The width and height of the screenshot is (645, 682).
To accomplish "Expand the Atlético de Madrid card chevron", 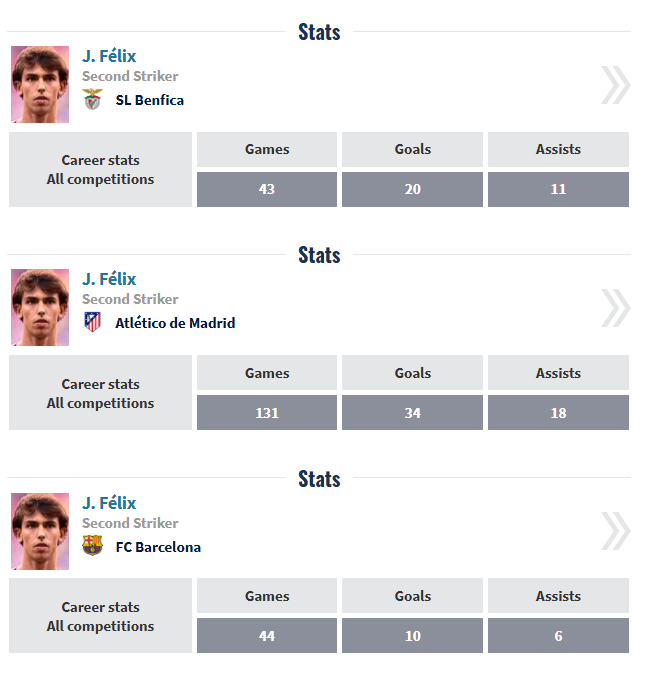I will point(615,308).
